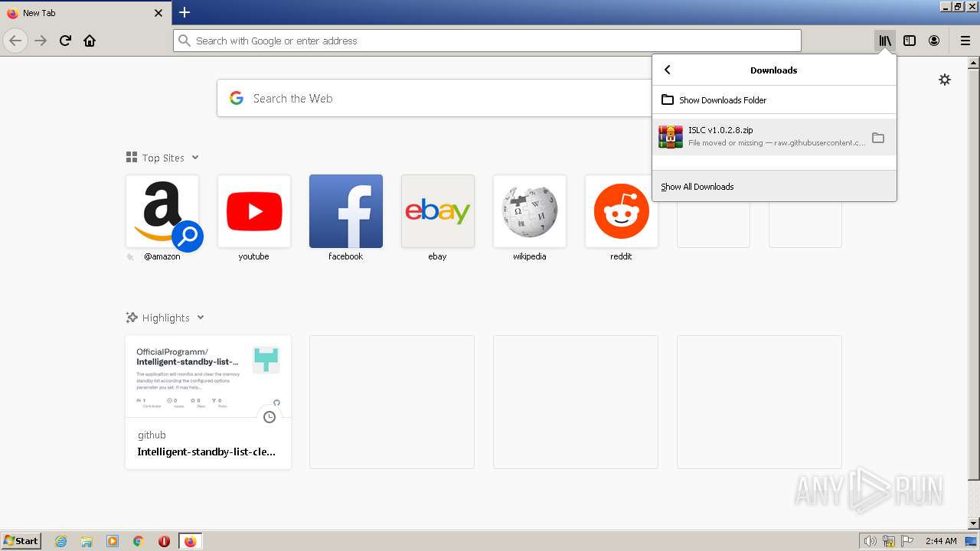Click Firefox taskbar button
This screenshot has width=980, height=551.
(x=190, y=541)
